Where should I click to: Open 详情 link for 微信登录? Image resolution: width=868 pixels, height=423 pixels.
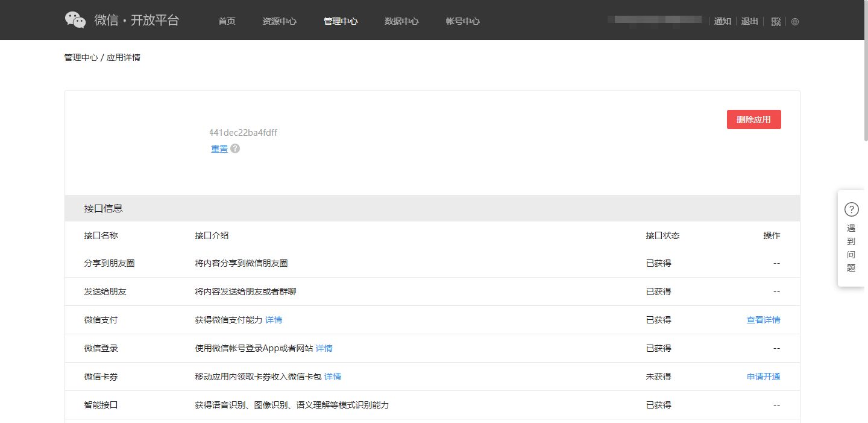324,348
